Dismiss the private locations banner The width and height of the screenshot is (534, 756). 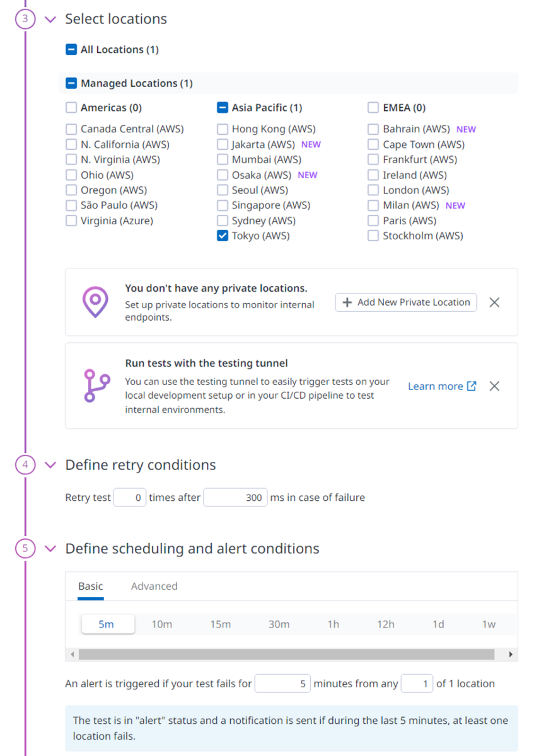[494, 302]
